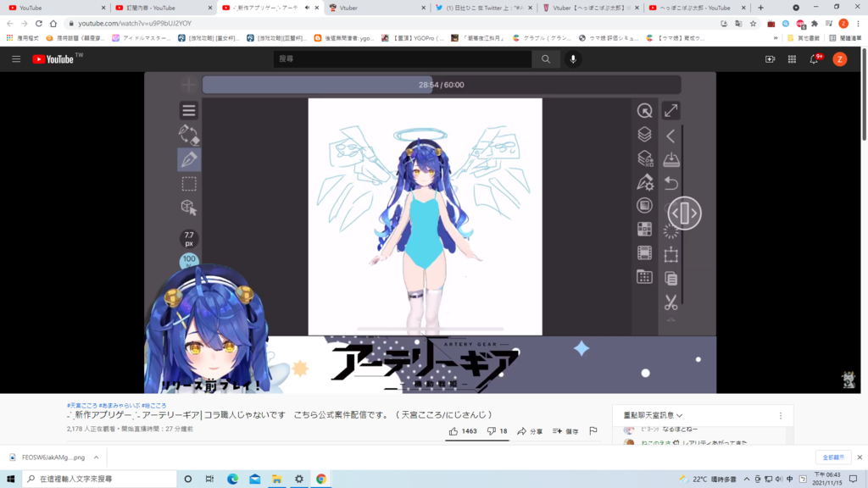Click the 分享 share button

tap(530, 431)
